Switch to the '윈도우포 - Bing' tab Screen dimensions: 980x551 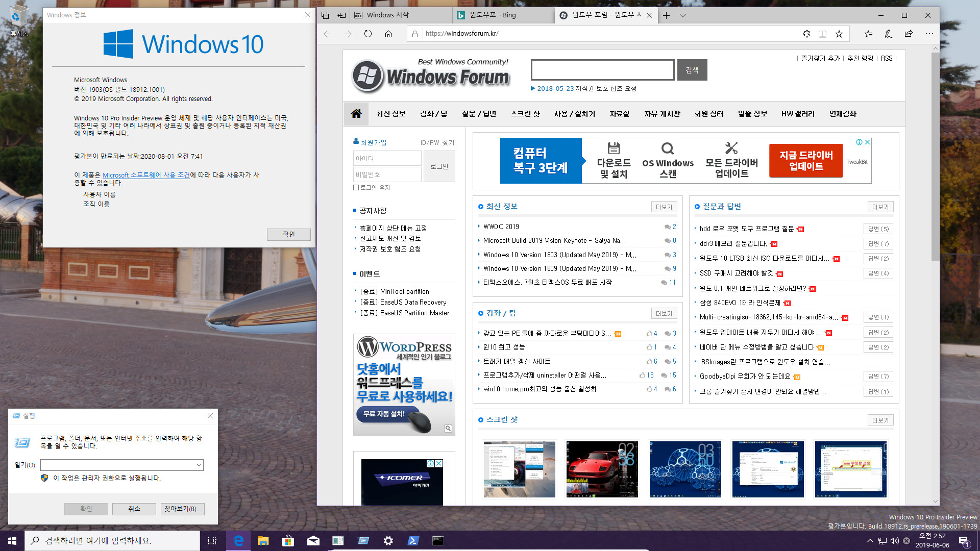coord(503,15)
